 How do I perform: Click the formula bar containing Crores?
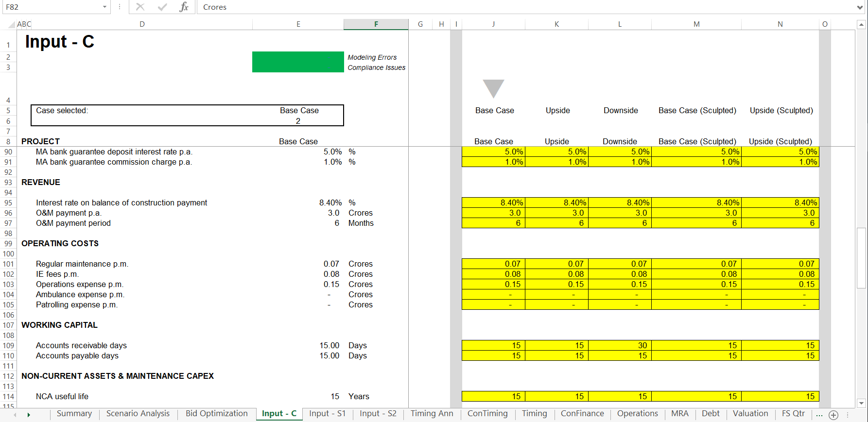tap(526, 7)
